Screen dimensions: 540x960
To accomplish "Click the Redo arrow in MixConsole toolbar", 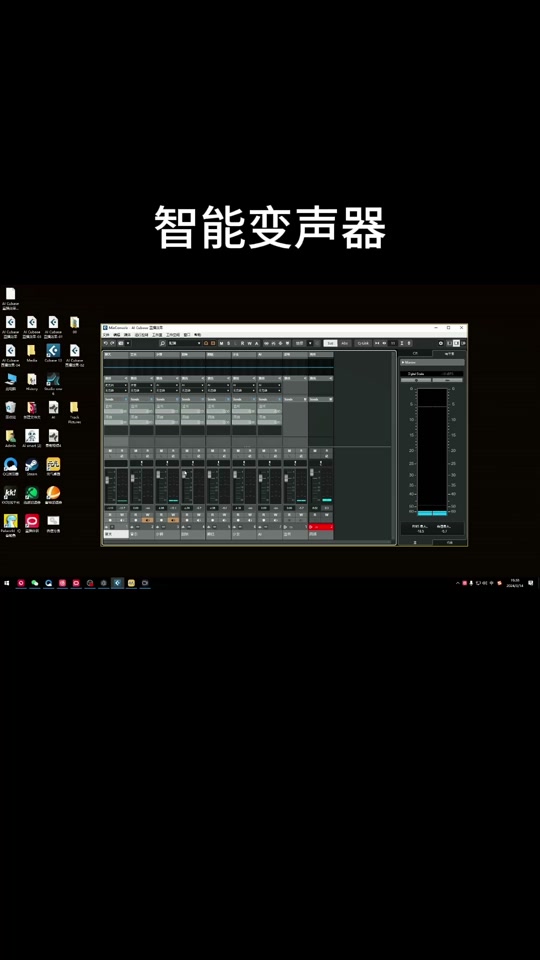I will 112,343.
